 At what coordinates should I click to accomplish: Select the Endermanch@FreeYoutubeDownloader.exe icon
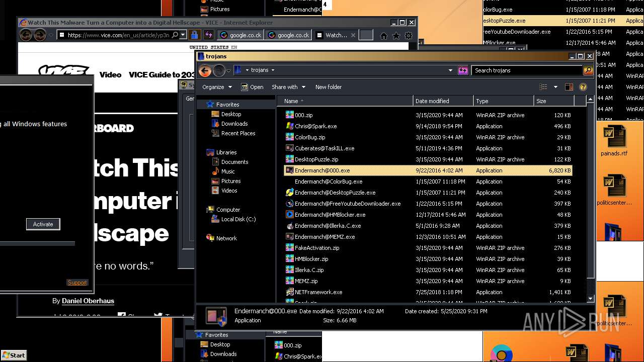pyautogui.click(x=289, y=204)
